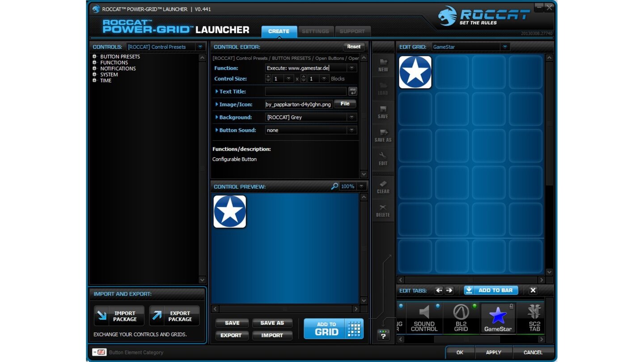The height and width of the screenshot is (362, 644).
Task: Click the DELETE grid icon
Action: click(383, 210)
